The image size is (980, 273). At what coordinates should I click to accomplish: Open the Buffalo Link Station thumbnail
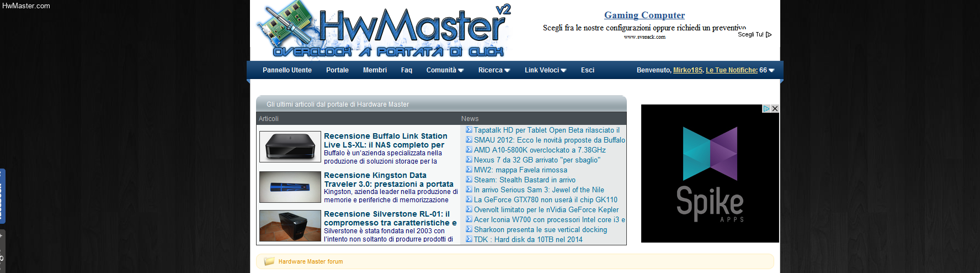coord(290,146)
